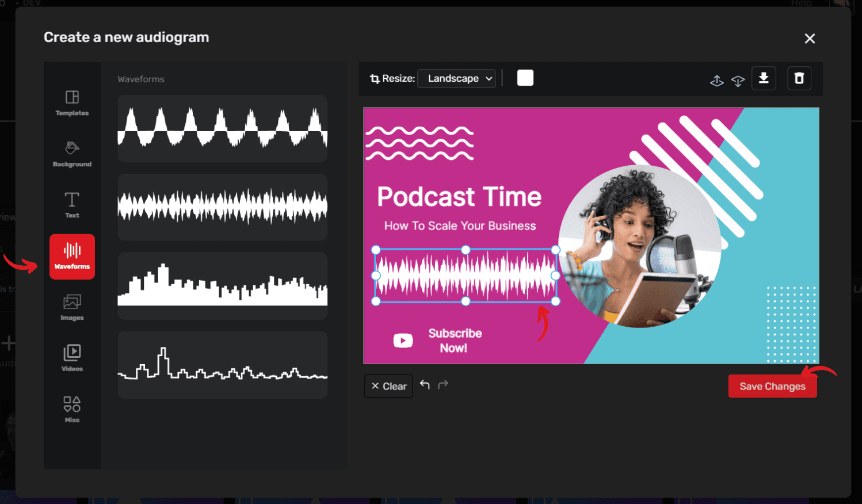Click the redo arrow
The width and height of the screenshot is (862, 504).
tap(443, 384)
